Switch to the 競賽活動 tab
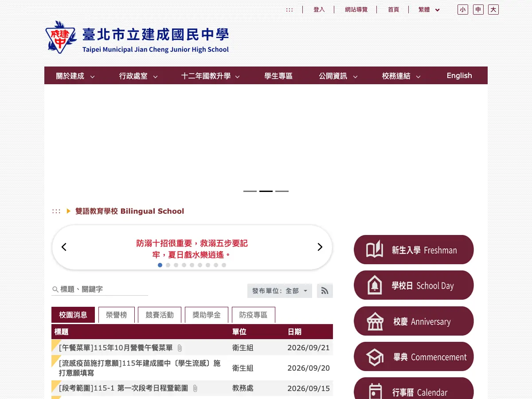This screenshot has width=532, height=399. pos(160,315)
